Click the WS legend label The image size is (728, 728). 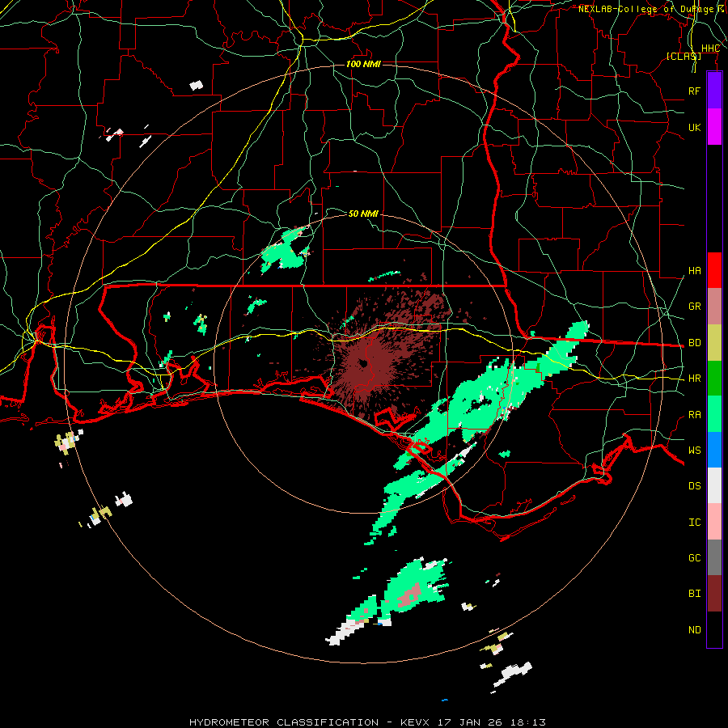694,451
